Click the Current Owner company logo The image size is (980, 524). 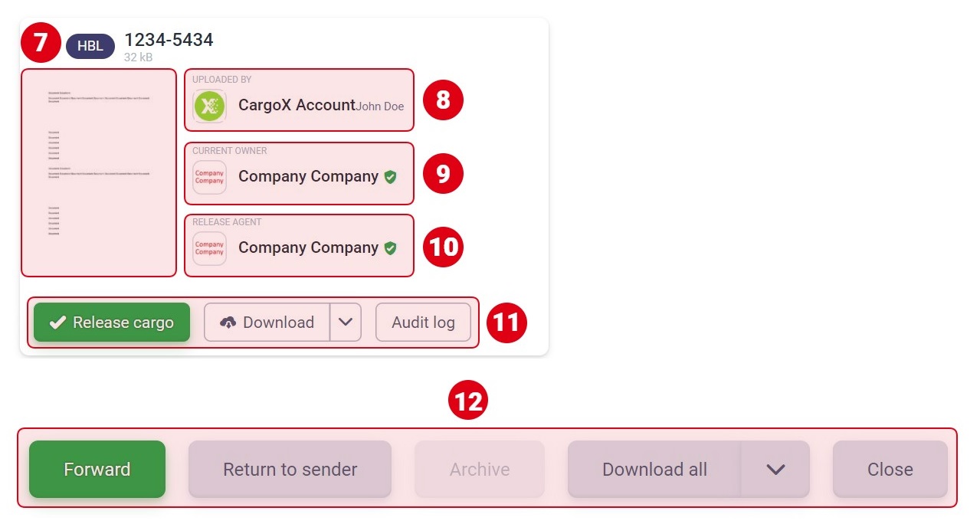(x=209, y=177)
